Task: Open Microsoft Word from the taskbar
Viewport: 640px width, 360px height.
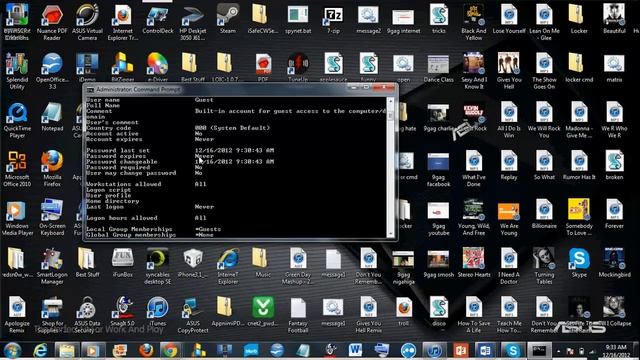Action: pos(355,351)
